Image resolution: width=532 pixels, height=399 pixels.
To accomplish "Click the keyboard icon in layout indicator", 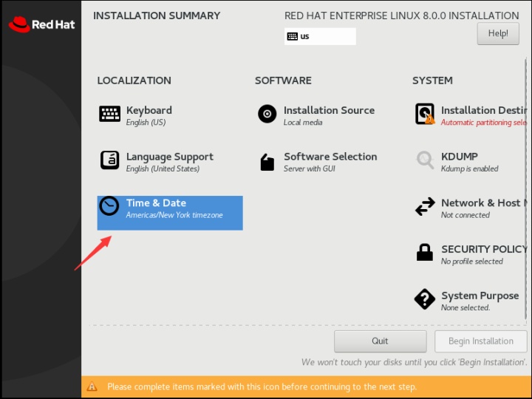I will click(292, 36).
